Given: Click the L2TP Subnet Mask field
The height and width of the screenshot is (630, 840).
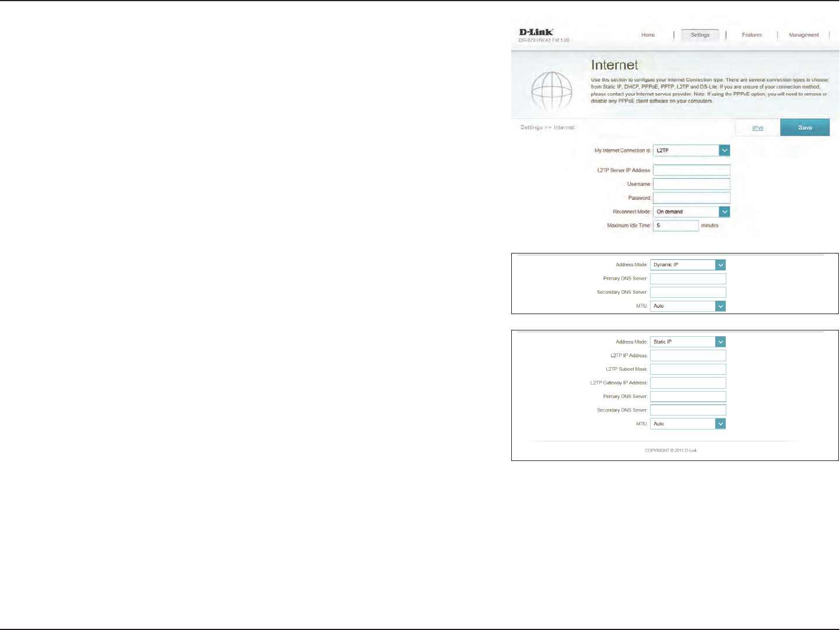Looking at the screenshot, I should pos(688,369).
